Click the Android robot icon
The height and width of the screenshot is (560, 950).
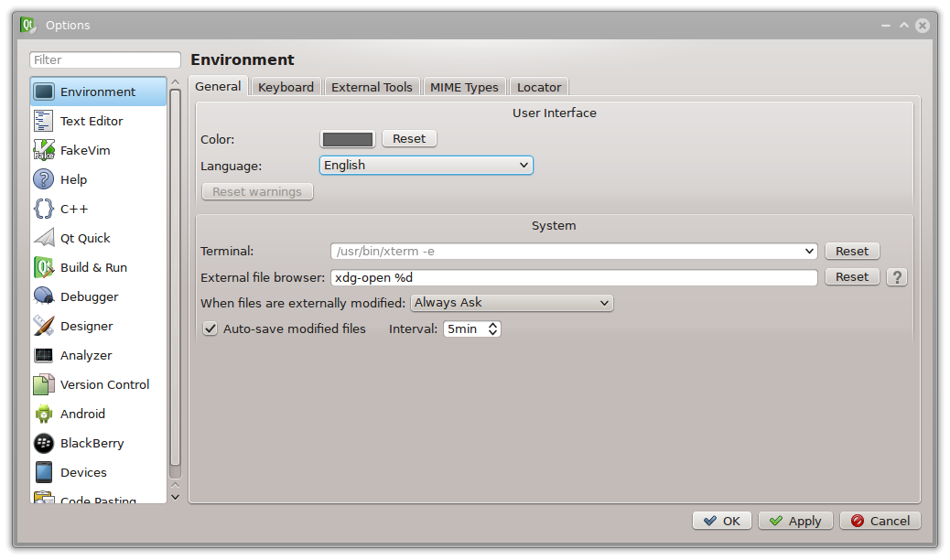44,414
